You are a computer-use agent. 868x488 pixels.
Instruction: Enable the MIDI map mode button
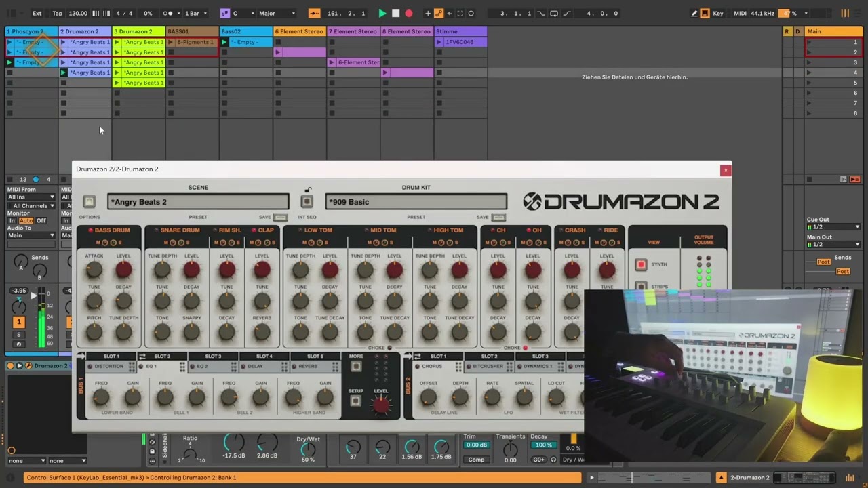(x=740, y=13)
